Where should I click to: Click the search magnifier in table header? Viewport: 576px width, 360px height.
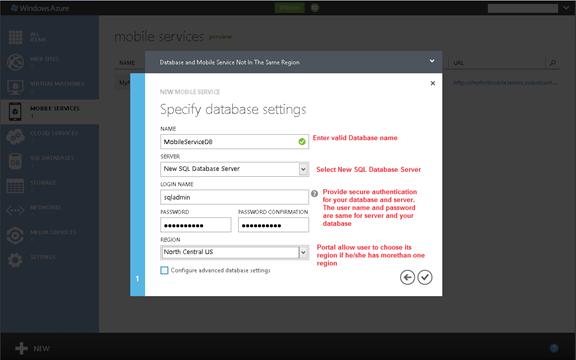pos(552,63)
